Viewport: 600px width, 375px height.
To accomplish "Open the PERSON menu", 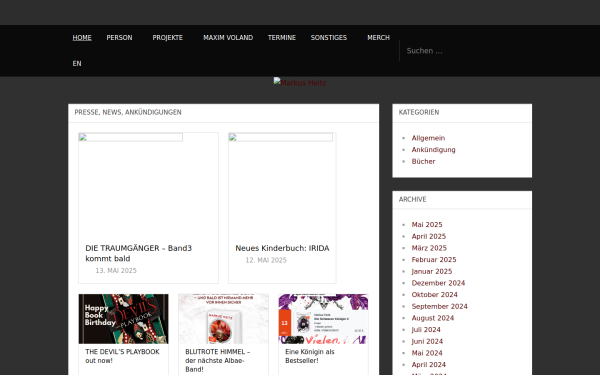I will pos(119,38).
